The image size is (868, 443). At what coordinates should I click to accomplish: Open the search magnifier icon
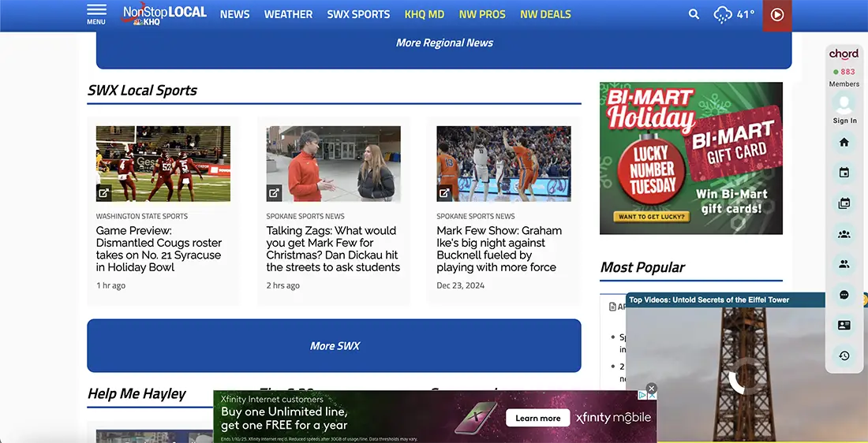coord(694,14)
